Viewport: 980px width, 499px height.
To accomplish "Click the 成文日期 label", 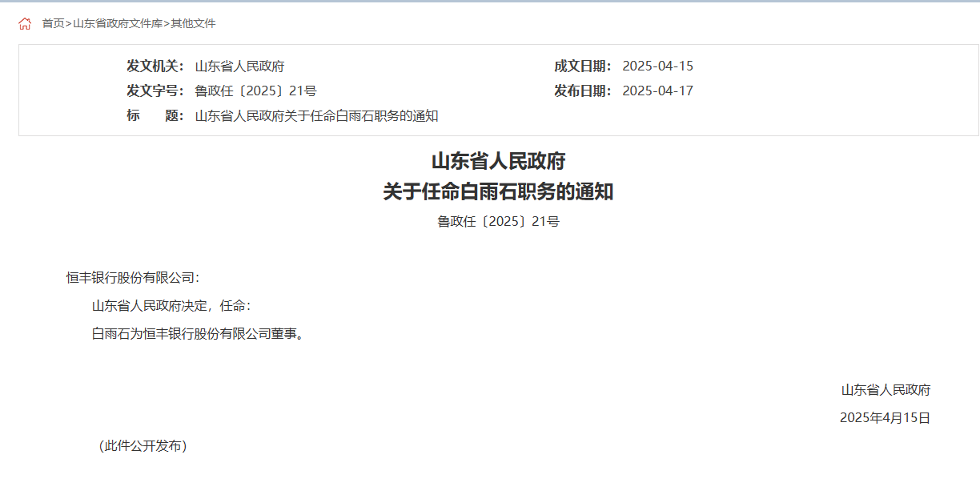I will tap(583, 66).
